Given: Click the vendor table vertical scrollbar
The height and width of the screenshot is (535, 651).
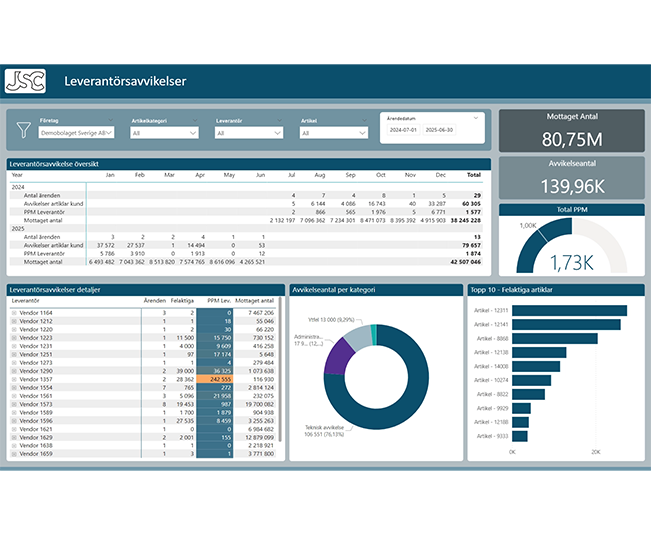Looking at the screenshot, I should pyautogui.click(x=280, y=369).
